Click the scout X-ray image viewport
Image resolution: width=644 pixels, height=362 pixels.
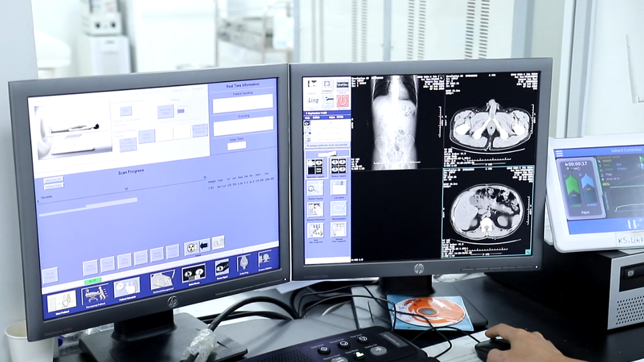[x=395, y=121]
